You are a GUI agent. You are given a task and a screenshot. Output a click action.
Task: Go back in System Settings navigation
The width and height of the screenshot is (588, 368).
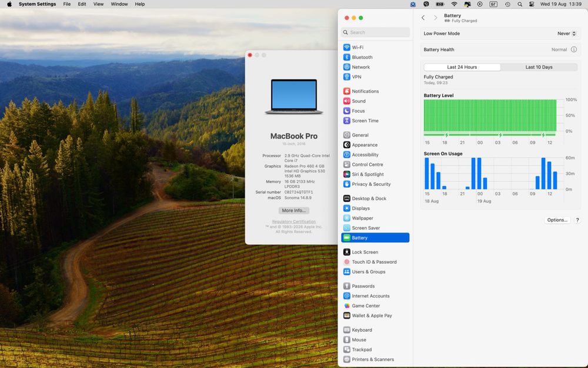tap(423, 18)
